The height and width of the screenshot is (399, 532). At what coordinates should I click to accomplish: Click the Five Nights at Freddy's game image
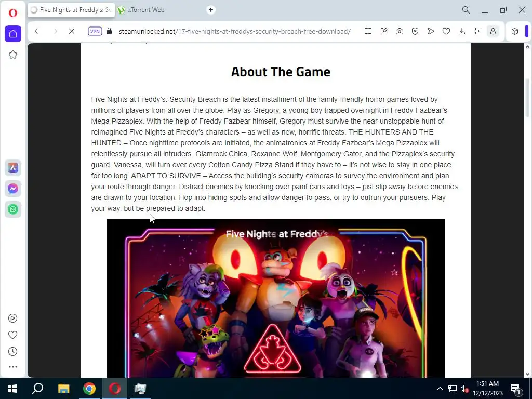click(275, 298)
